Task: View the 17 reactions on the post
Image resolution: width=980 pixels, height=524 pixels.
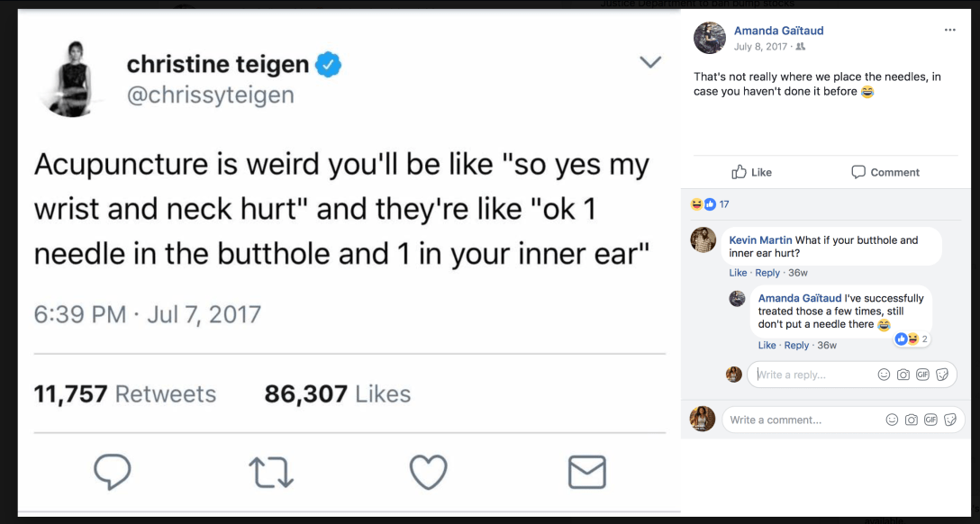Action: click(x=711, y=204)
